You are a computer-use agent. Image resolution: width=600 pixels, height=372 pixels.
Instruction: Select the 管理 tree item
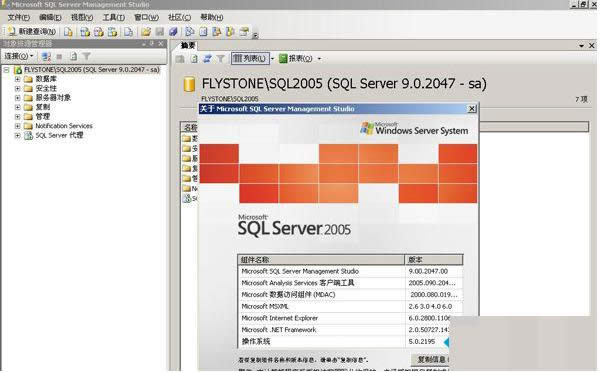click(43, 116)
